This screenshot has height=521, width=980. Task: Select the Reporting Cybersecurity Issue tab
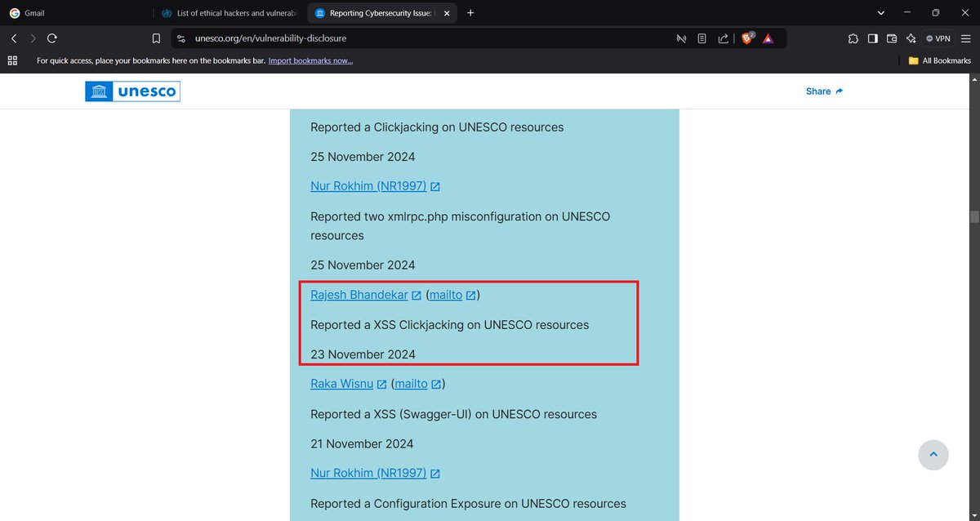point(383,13)
